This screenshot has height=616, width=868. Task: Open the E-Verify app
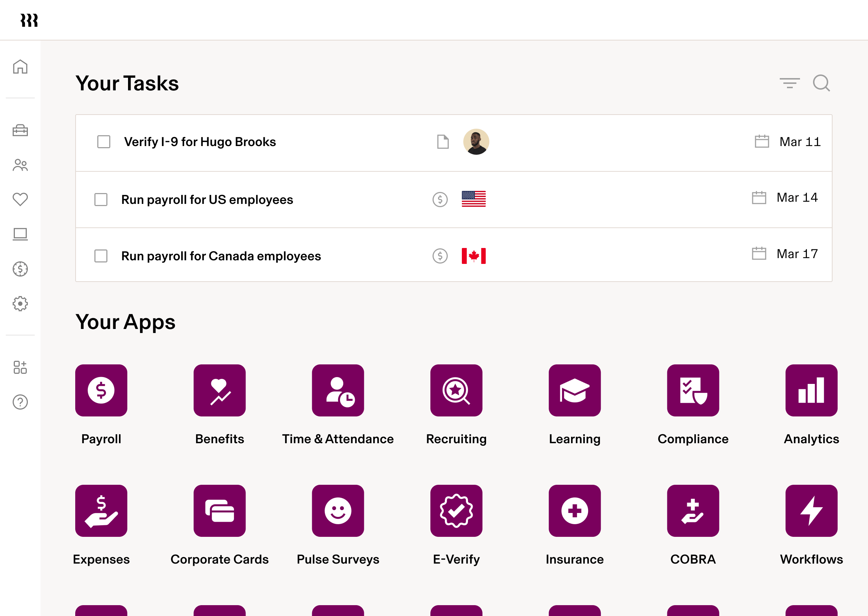tap(456, 511)
